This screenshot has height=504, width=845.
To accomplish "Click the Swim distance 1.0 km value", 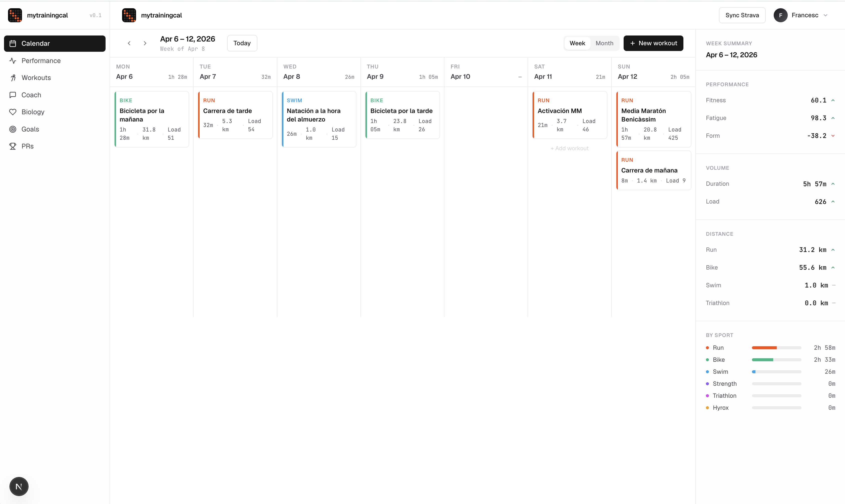I will click(816, 285).
